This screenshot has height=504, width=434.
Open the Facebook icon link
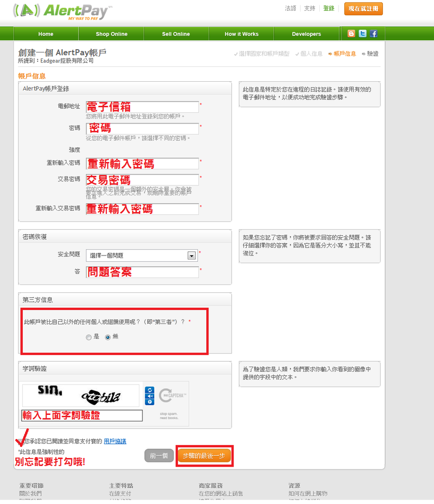[x=373, y=34]
